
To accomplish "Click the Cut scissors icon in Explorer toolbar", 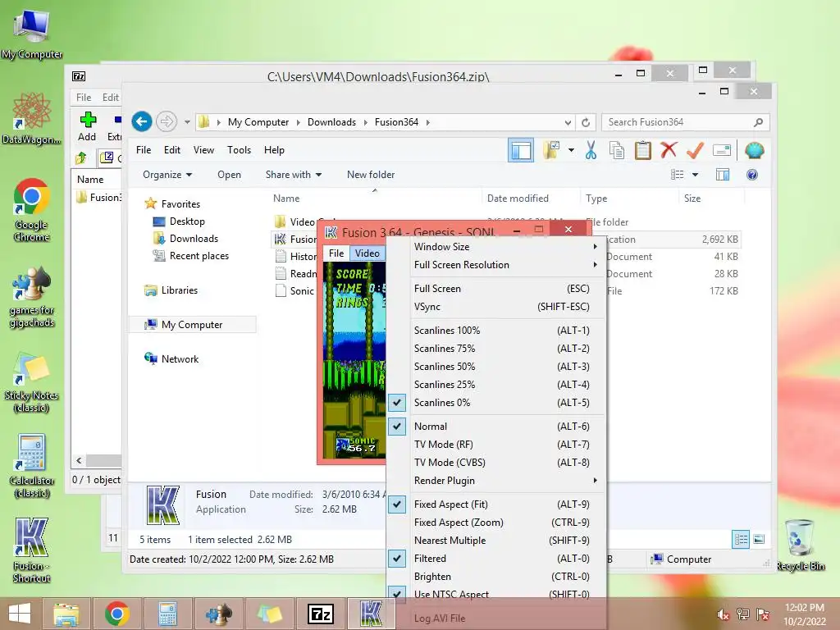I will (591, 151).
